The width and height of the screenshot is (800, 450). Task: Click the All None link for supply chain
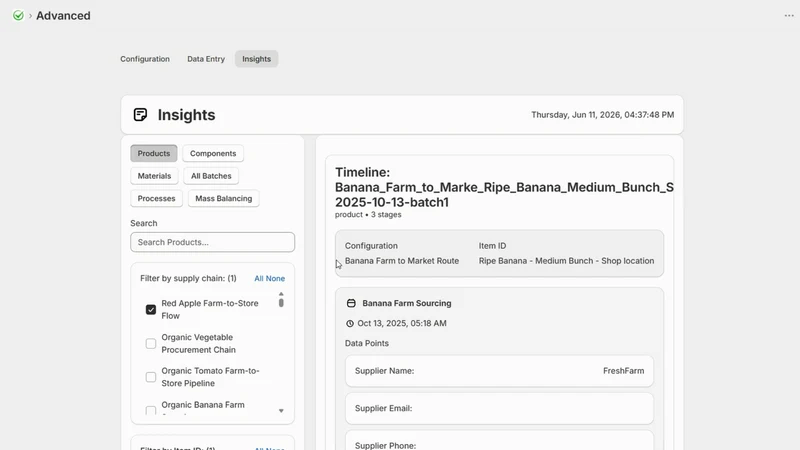click(269, 278)
